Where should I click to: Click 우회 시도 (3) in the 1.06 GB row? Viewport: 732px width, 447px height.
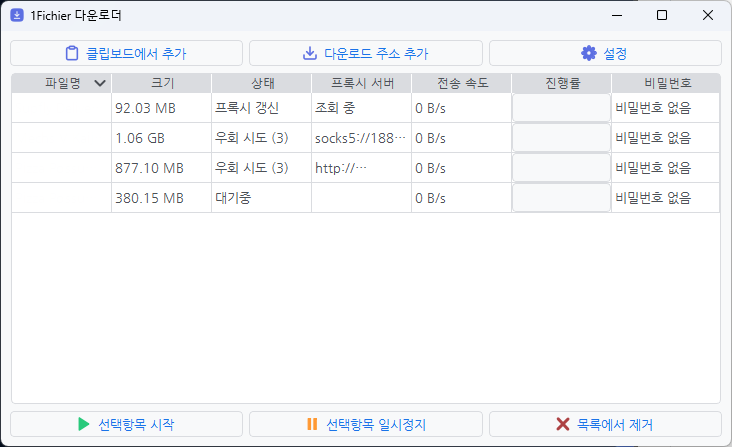point(261,138)
